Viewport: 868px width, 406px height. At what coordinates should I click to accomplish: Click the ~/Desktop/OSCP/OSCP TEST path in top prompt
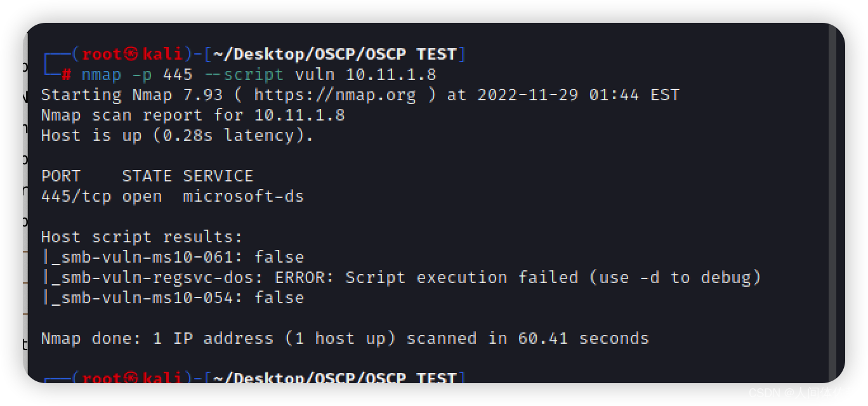335,54
